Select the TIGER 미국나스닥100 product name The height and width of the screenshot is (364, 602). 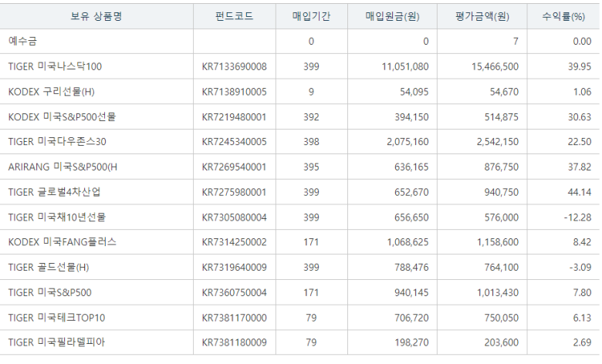pos(55,66)
